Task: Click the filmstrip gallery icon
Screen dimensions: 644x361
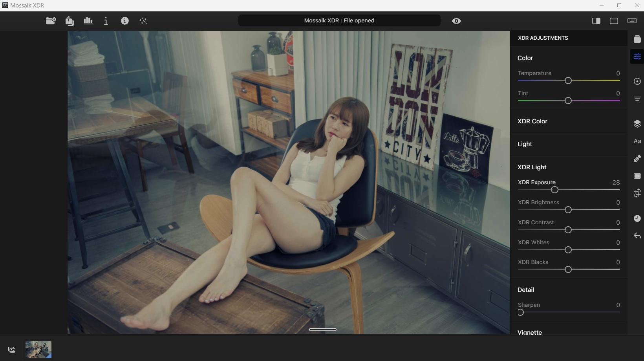Action: point(12,350)
